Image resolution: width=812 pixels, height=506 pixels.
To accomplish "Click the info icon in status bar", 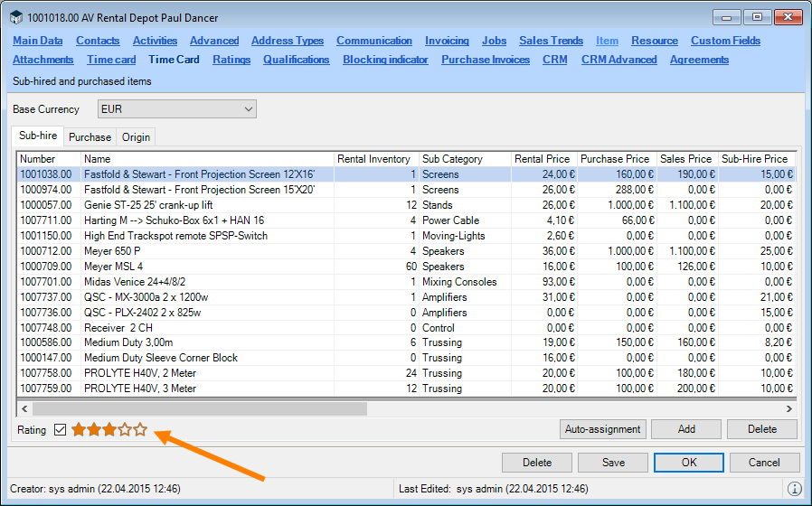I will 795,489.
